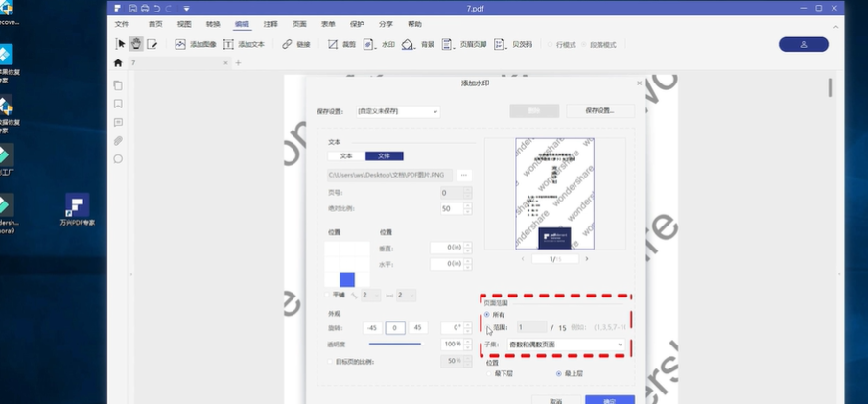This screenshot has height=404, width=868.
Task: Click the 链接 link tool
Action: [296, 44]
